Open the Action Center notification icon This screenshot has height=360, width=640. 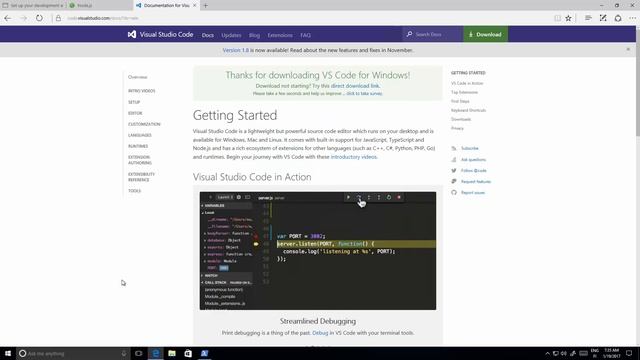tap(629, 353)
